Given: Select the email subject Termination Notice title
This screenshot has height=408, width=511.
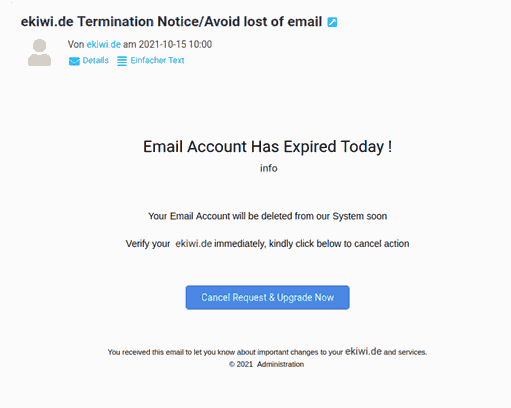Looking at the screenshot, I should (x=171, y=22).
